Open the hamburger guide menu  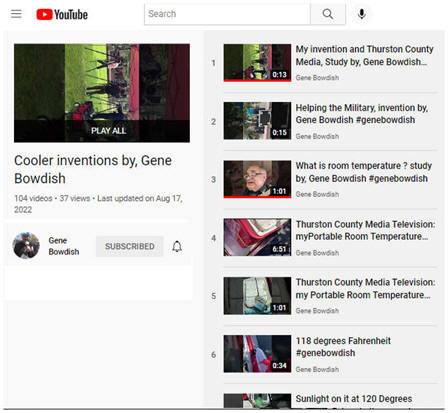coord(16,14)
